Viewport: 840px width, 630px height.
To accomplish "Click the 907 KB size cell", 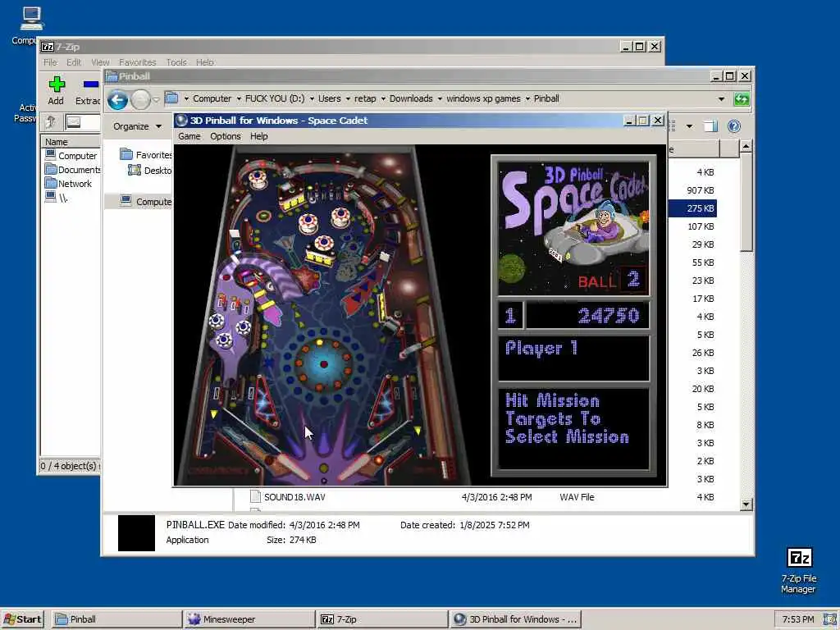I will click(x=701, y=190).
